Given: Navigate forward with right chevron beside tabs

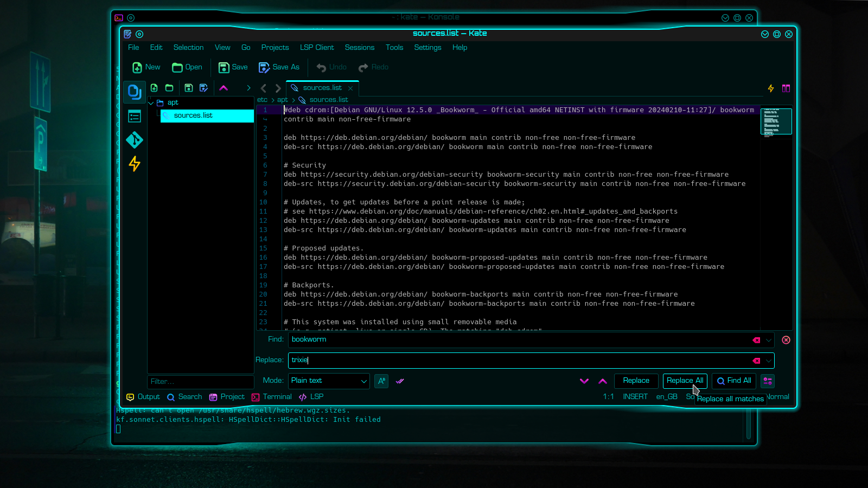Looking at the screenshot, I should [278, 88].
